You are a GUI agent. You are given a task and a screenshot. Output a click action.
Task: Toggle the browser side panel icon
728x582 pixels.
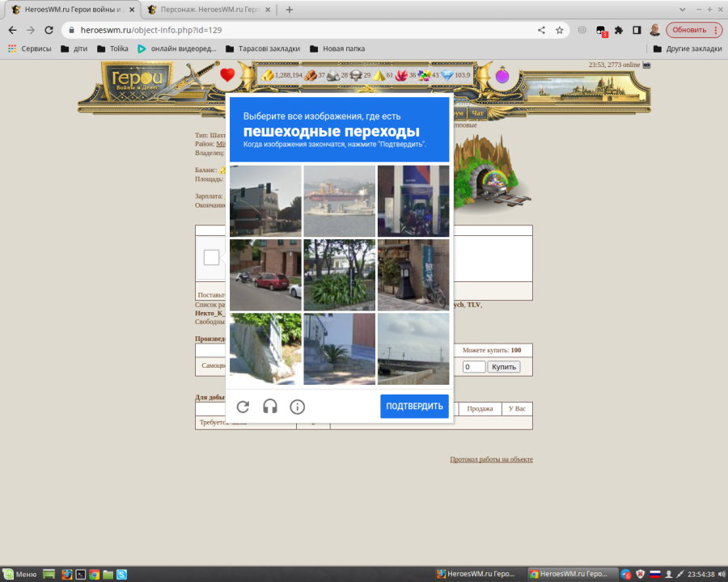pyautogui.click(x=637, y=30)
